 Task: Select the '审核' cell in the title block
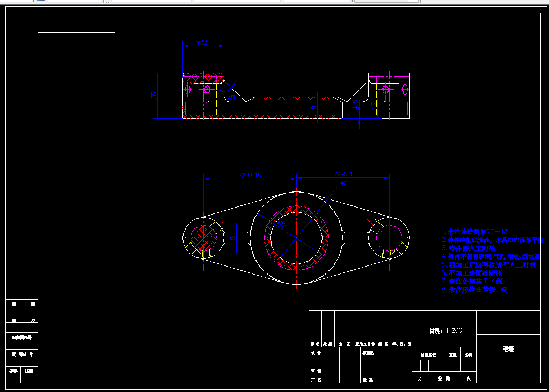click(x=316, y=371)
